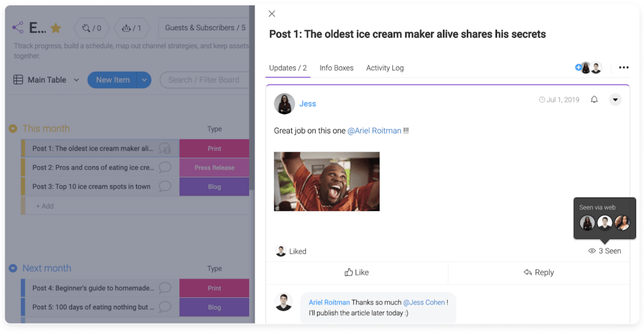The height and width of the screenshot is (334, 644).
Task: Collapse the This month group
Action: (13, 129)
